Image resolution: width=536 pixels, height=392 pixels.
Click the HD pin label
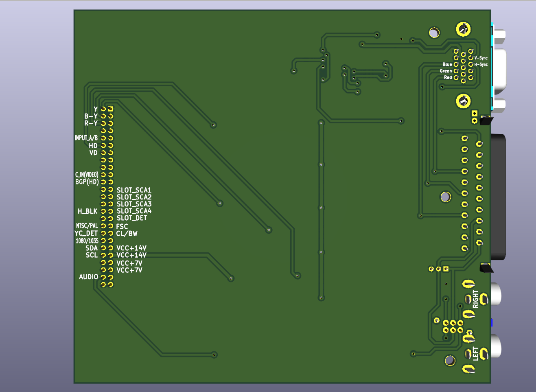point(93,145)
